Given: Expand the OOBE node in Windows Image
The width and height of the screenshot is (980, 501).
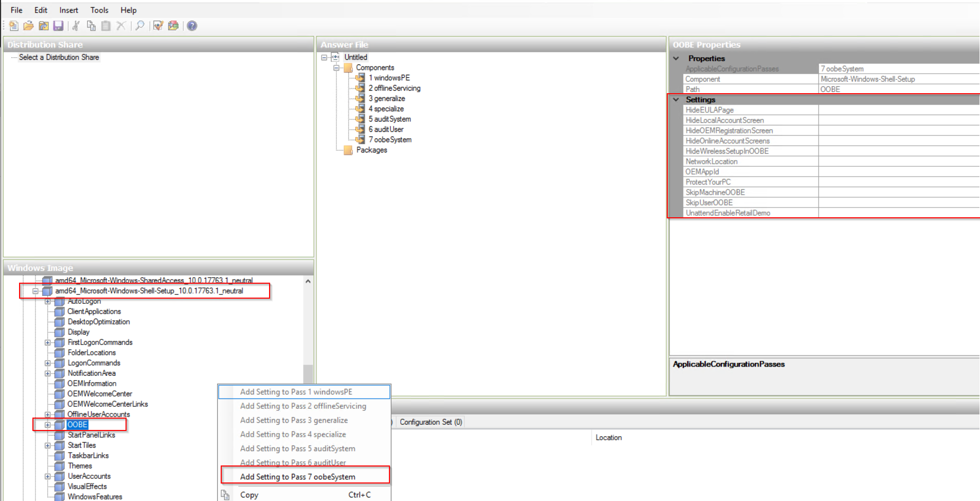Looking at the screenshot, I should [x=47, y=425].
